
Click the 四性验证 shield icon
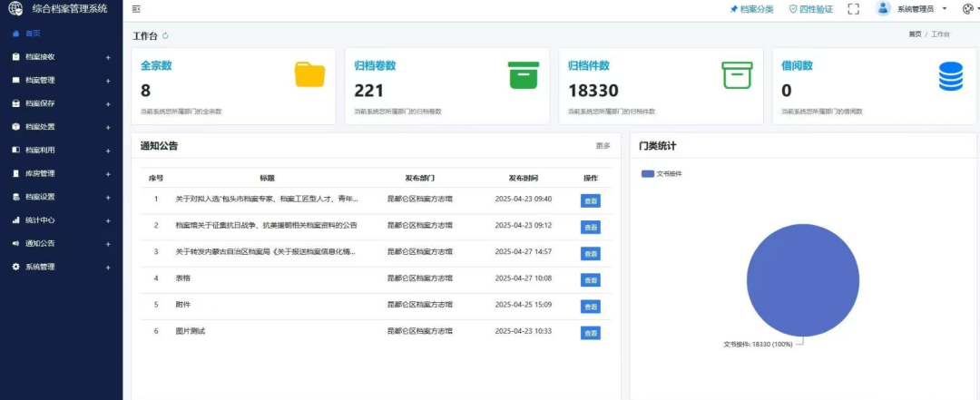coord(793,9)
